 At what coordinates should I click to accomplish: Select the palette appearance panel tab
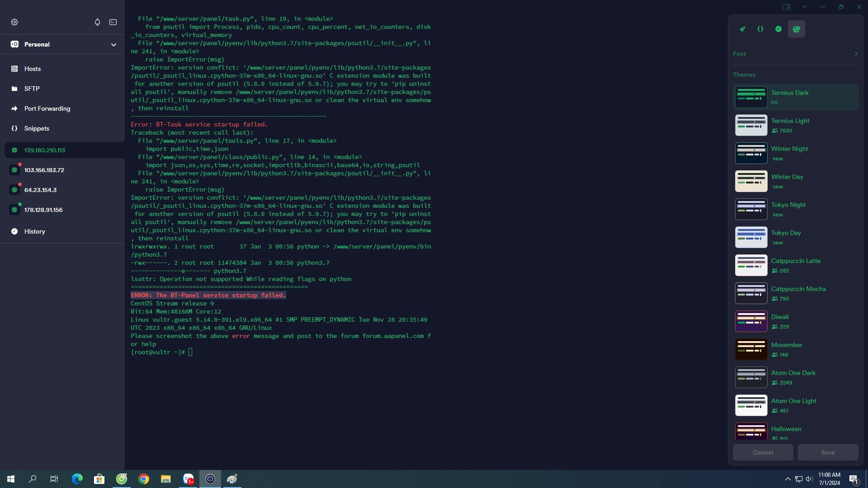click(796, 29)
